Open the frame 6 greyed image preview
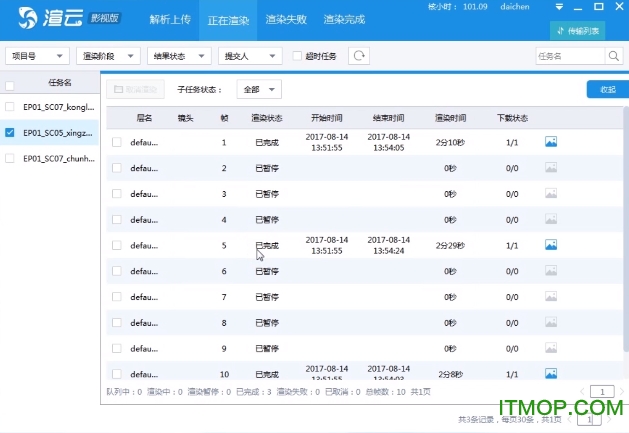The height and width of the screenshot is (433, 629). tap(551, 270)
